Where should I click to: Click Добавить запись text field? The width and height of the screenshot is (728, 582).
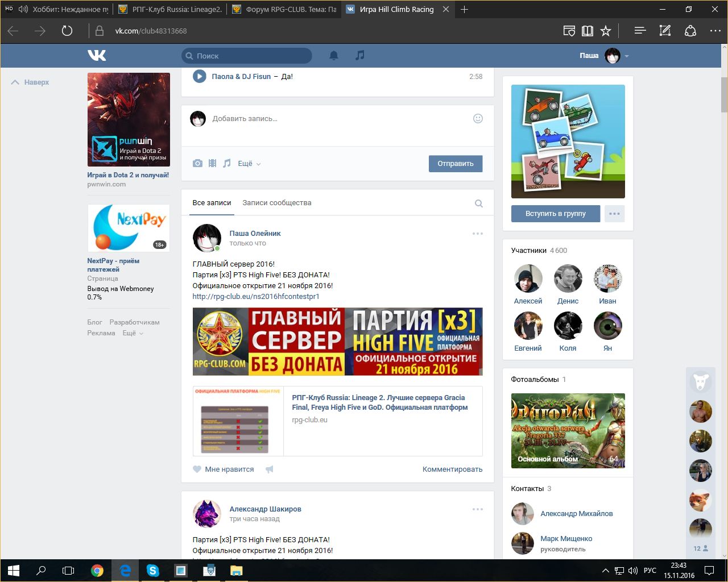(339, 119)
